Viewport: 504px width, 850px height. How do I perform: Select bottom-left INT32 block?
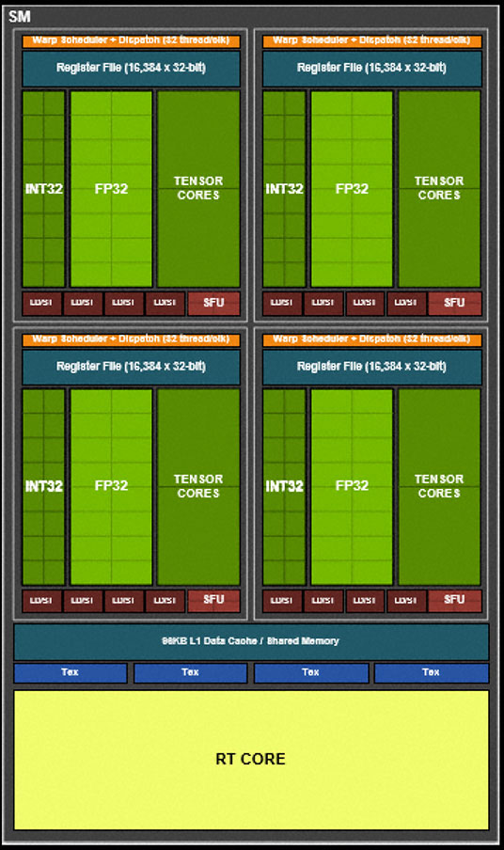point(43,487)
